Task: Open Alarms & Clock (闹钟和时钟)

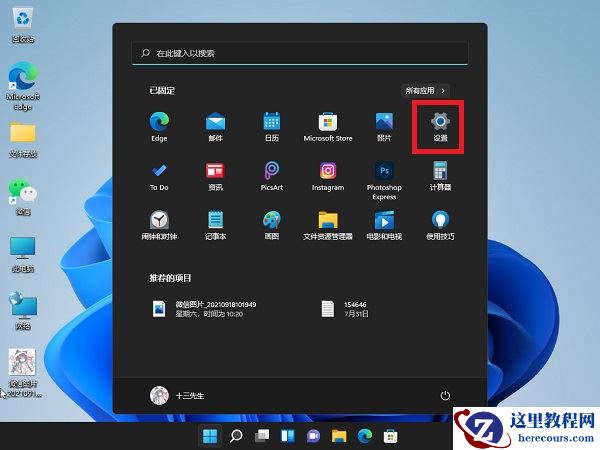Action: (x=159, y=225)
